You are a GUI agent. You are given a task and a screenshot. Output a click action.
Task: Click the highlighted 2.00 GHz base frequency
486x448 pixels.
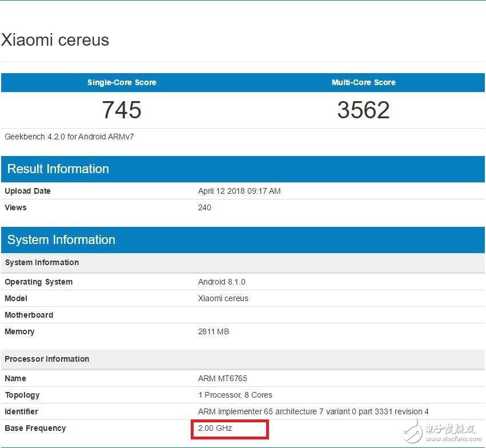[215, 428]
